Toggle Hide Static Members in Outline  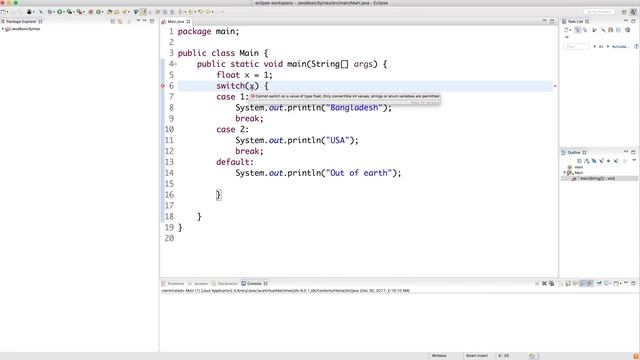601,161
